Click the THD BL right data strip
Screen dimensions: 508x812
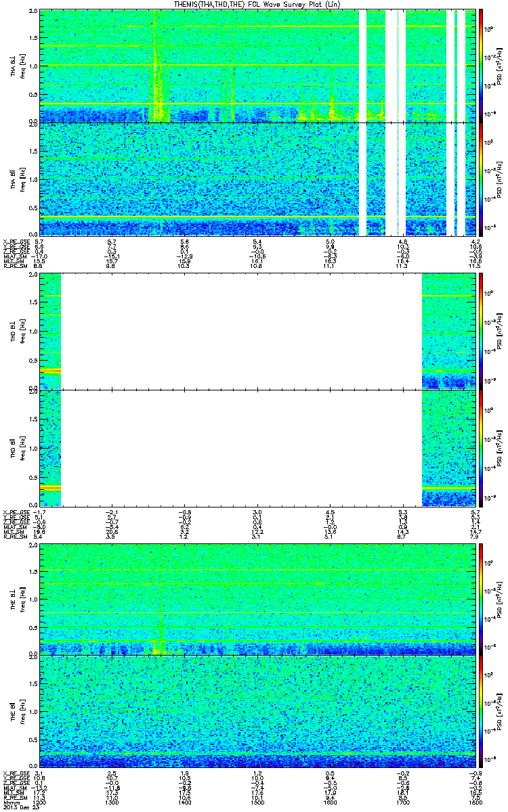tap(448, 331)
